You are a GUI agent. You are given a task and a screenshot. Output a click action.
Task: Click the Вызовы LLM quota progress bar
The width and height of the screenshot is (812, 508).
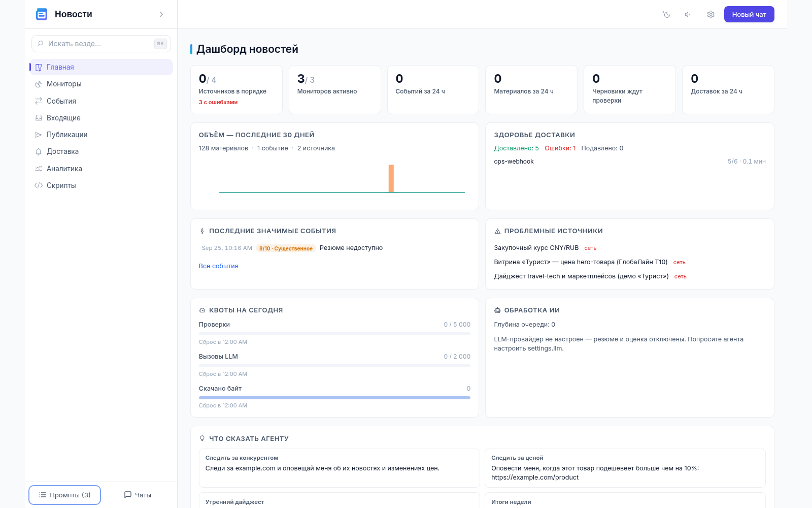(334, 366)
